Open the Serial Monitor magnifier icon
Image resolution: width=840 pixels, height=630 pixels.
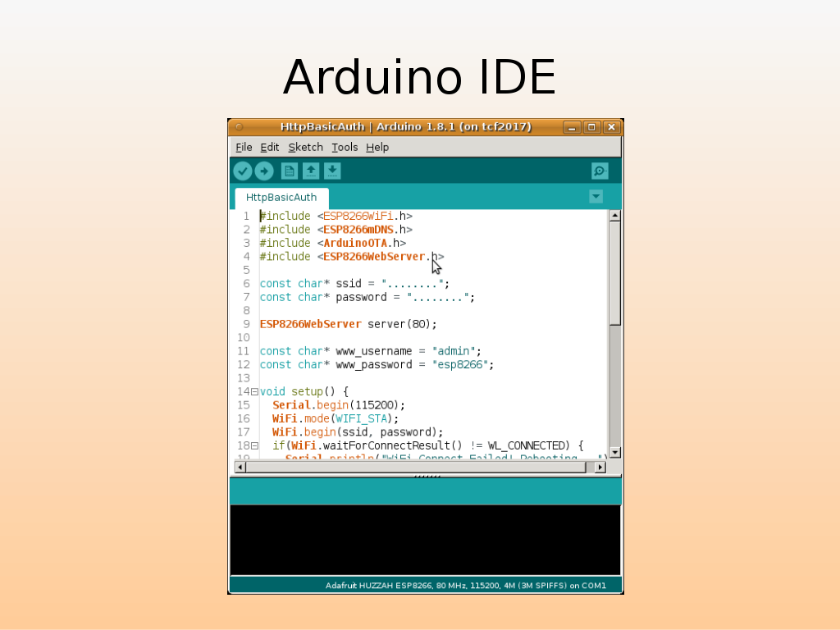coord(600,171)
